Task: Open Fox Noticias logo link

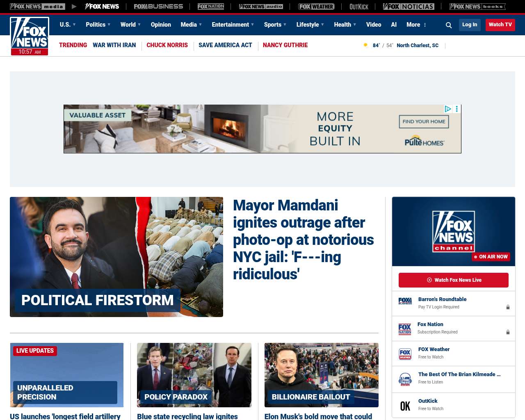Action: (x=409, y=7)
